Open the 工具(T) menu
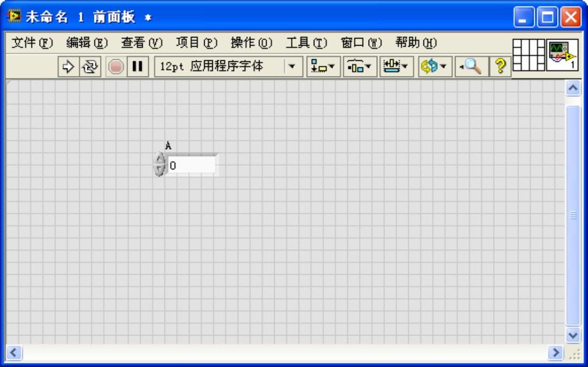 (306, 43)
